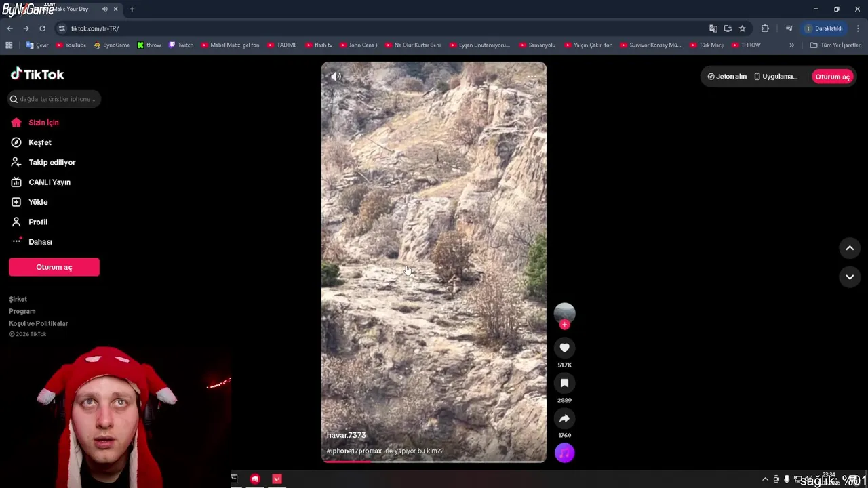868x488 pixels.
Task: Follow creator with red plus badge
Action: click(x=564, y=325)
